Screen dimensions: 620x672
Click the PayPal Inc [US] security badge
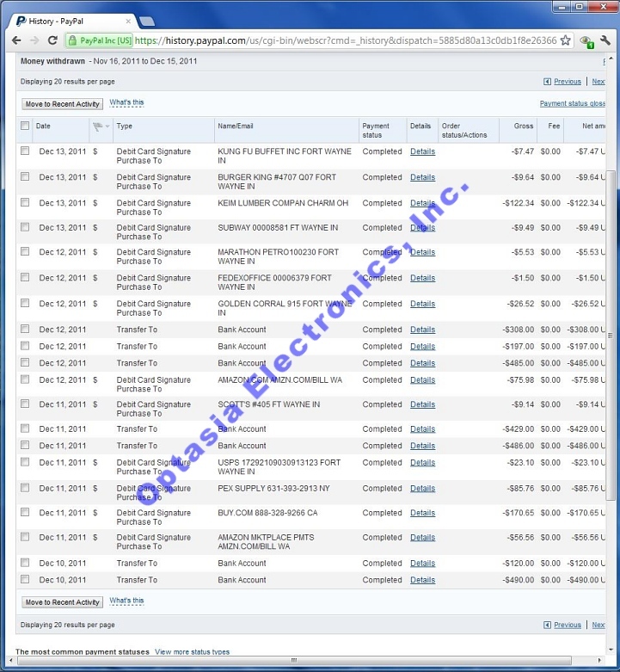[x=101, y=40]
